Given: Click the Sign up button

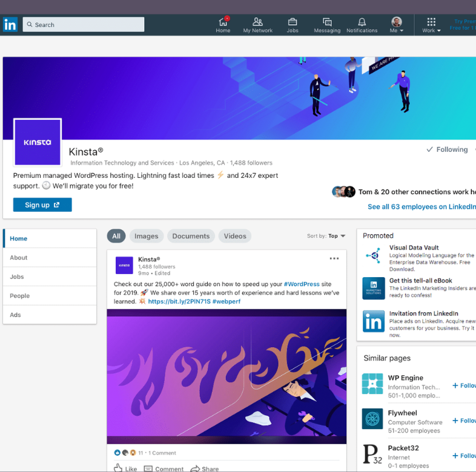Looking at the screenshot, I should click(42, 205).
